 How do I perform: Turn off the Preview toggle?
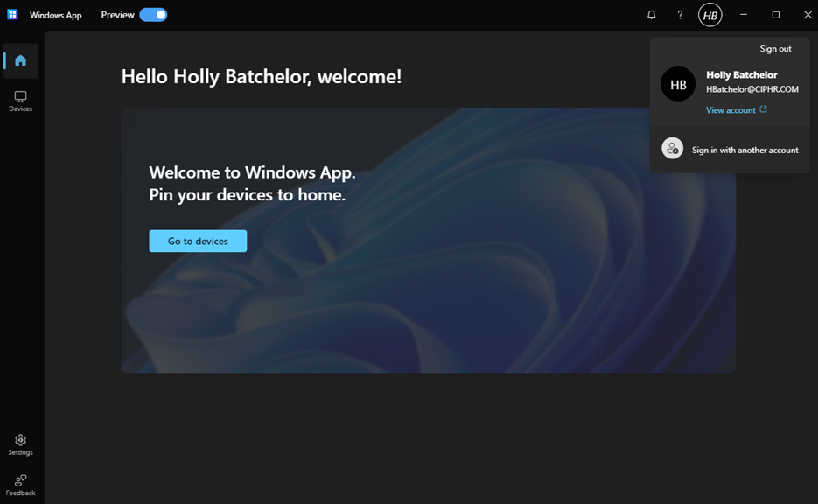[x=153, y=15]
